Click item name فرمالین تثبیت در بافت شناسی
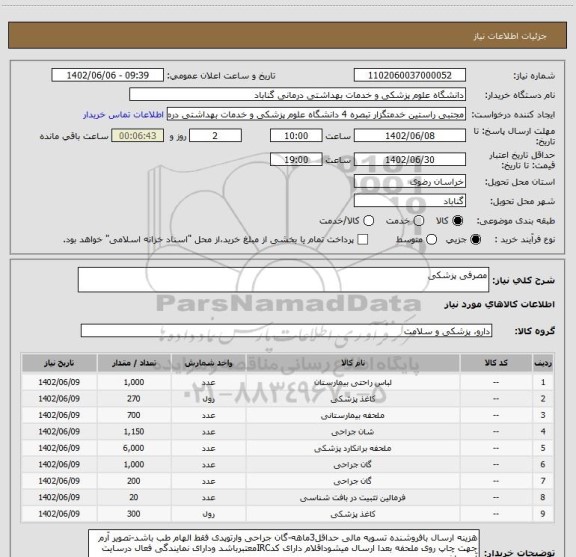Screen dimensions: 576x557 coord(353,497)
